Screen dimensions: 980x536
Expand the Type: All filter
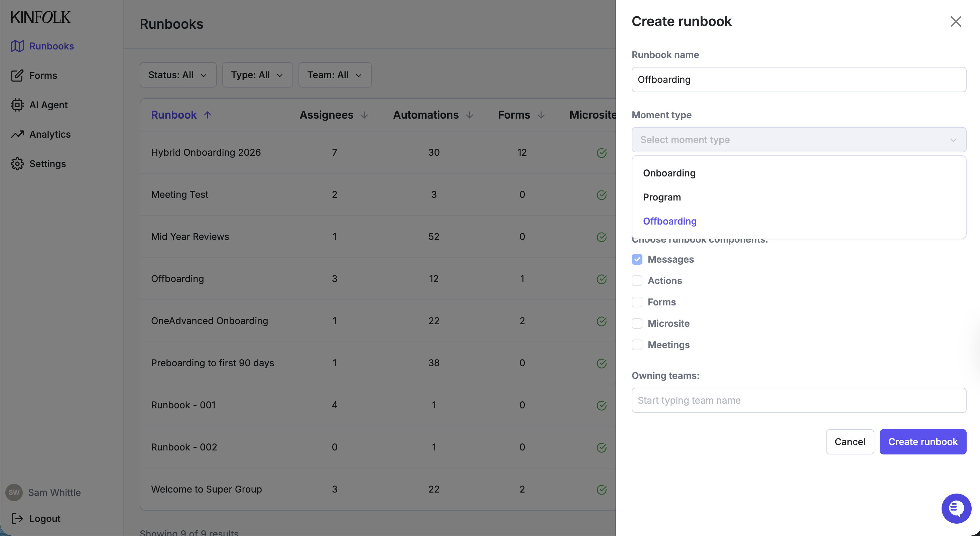tap(258, 75)
